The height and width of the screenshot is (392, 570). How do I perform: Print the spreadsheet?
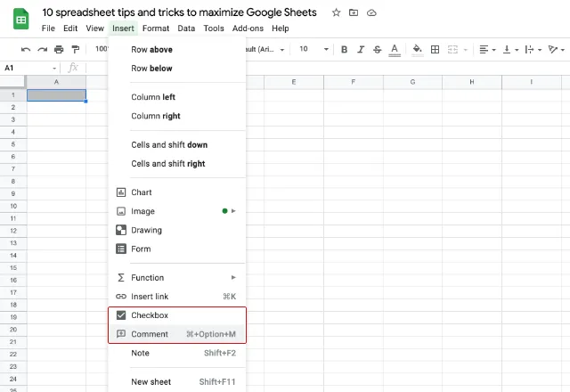click(59, 49)
